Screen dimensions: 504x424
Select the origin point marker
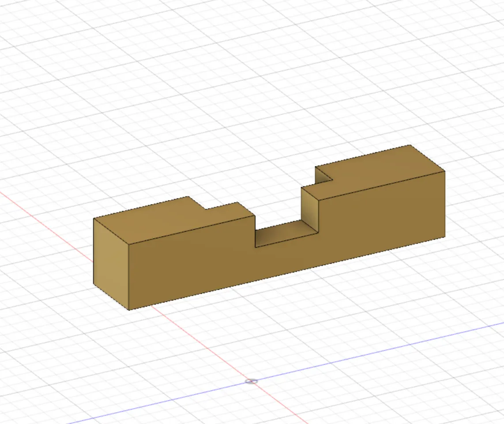[252, 381]
